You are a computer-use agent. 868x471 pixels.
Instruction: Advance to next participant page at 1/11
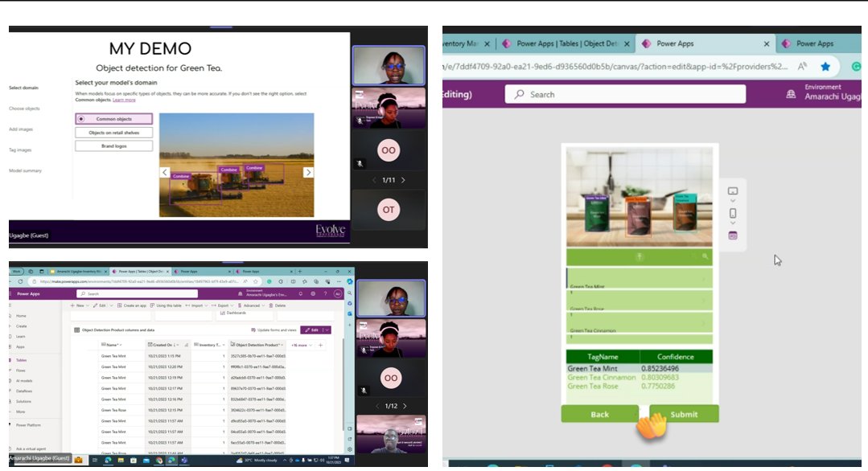point(403,180)
